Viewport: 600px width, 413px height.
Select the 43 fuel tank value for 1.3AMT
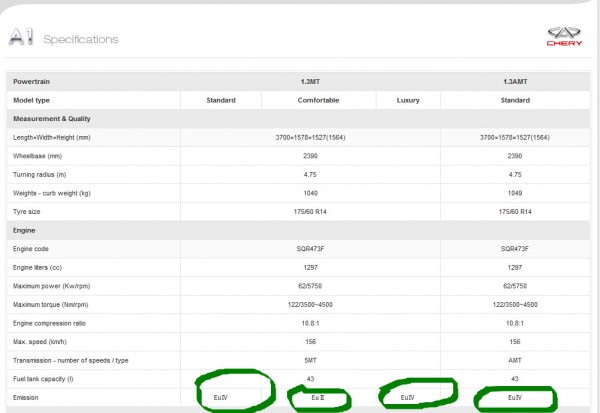515,379
